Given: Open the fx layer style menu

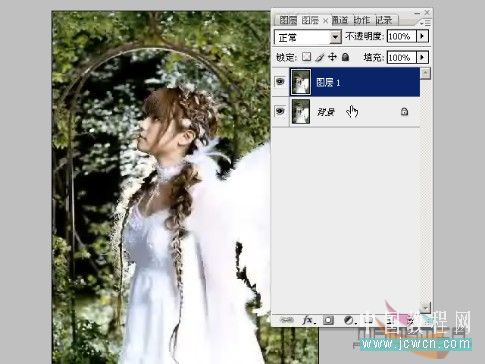Looking at the screenshot, I should (x=308, y=320).
